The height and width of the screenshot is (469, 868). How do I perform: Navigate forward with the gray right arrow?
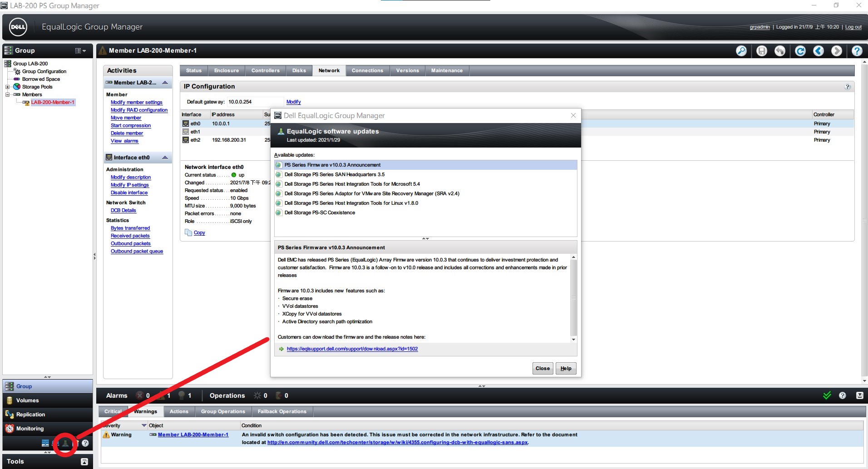point(837,51)
